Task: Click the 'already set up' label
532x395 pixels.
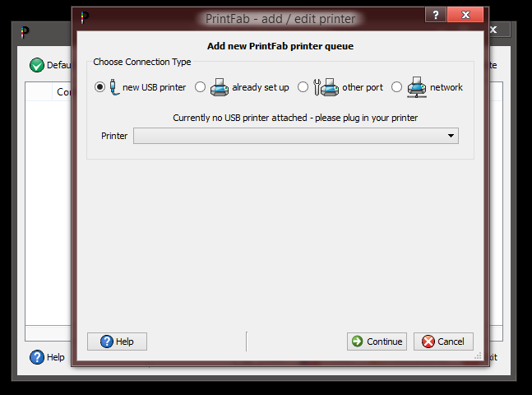Action: click(261, 87)
